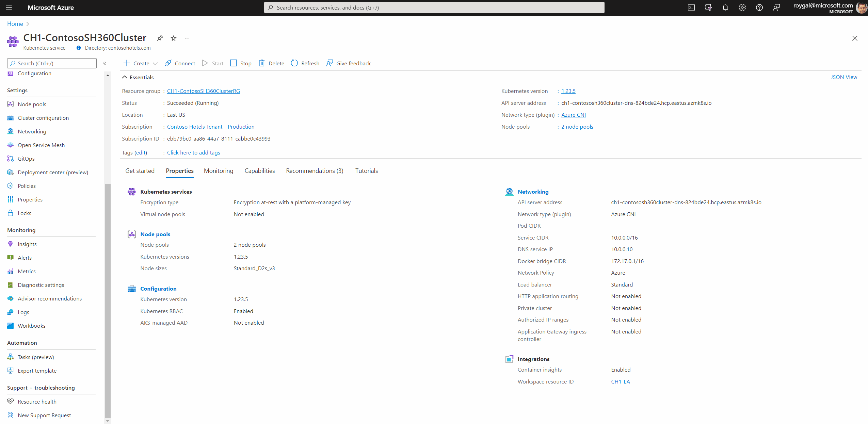Click the Stop cluster button
Screen dimensions: 868x424
click(x=241, y=63)
